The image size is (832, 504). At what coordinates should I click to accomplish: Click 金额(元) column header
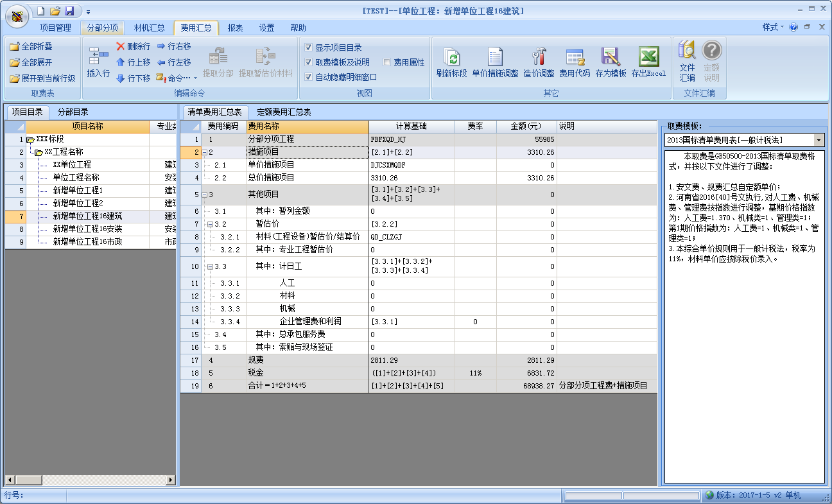(526, 126)
